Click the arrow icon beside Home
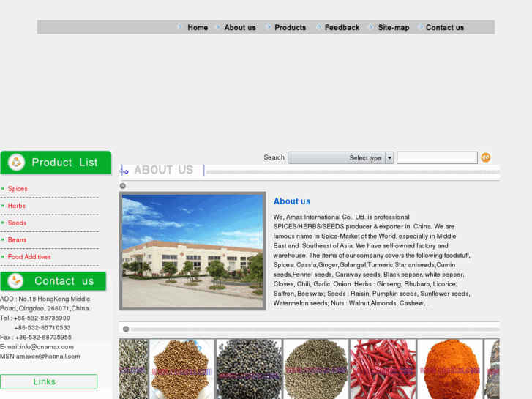Viewport: 532px width, 399px height. [x=180, y=27]
